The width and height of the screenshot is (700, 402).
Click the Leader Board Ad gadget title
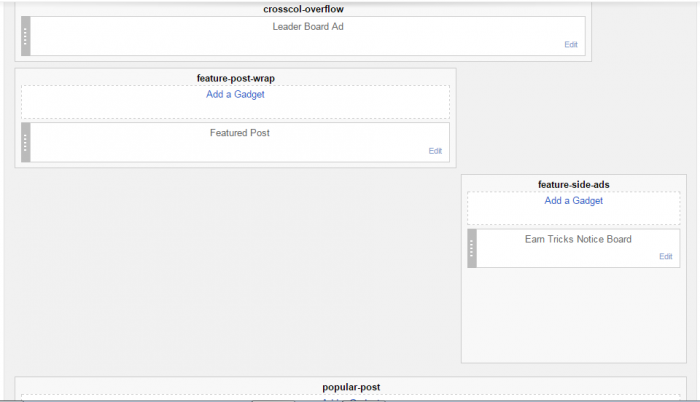pyautogui.click(x=308, y=27)
